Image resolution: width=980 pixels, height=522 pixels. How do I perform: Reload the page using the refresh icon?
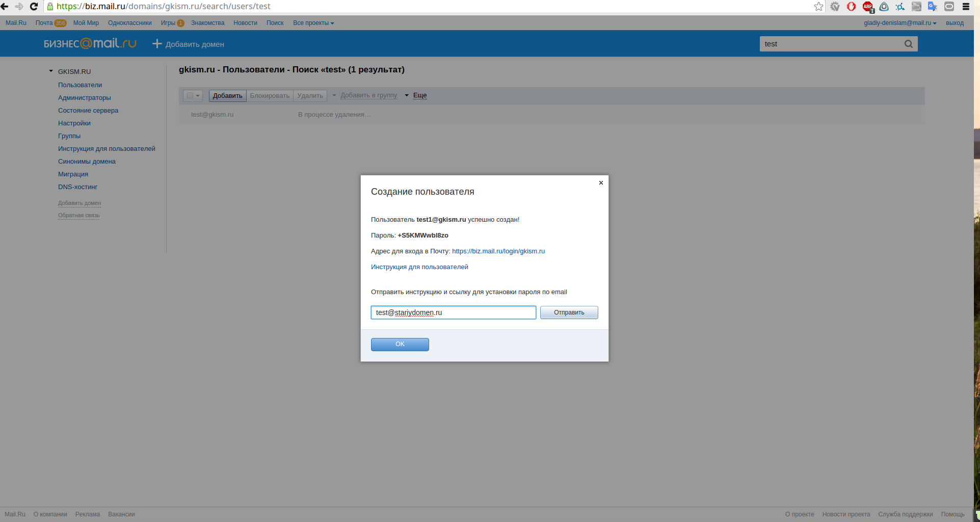(x=34, y=7)
